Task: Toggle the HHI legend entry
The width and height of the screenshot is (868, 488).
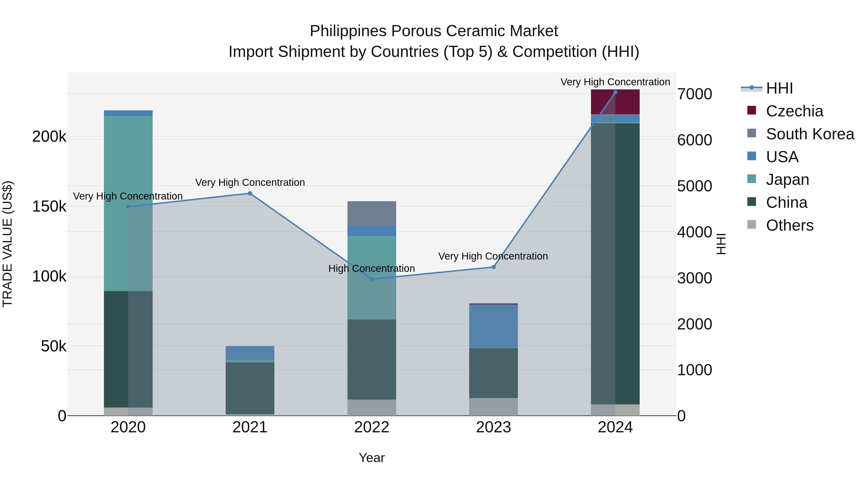Action: [x=766, y=88]
